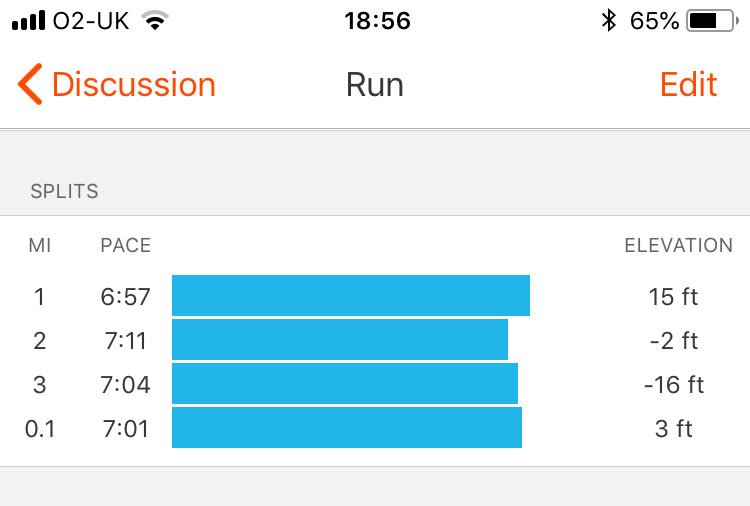Image resolution: width=750 pixels, height=506 pixels.
Task: Select the mile 3 pace bar
Action: 345,384
